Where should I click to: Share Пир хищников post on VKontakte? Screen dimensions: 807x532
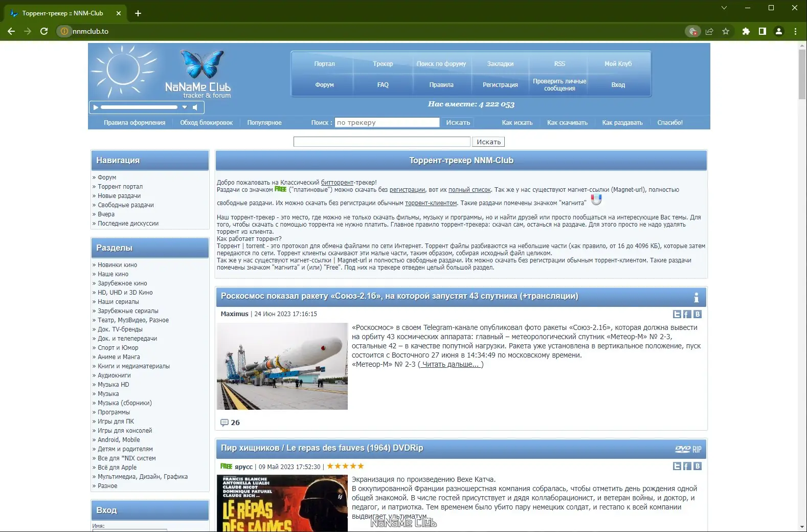click(697, 466)
